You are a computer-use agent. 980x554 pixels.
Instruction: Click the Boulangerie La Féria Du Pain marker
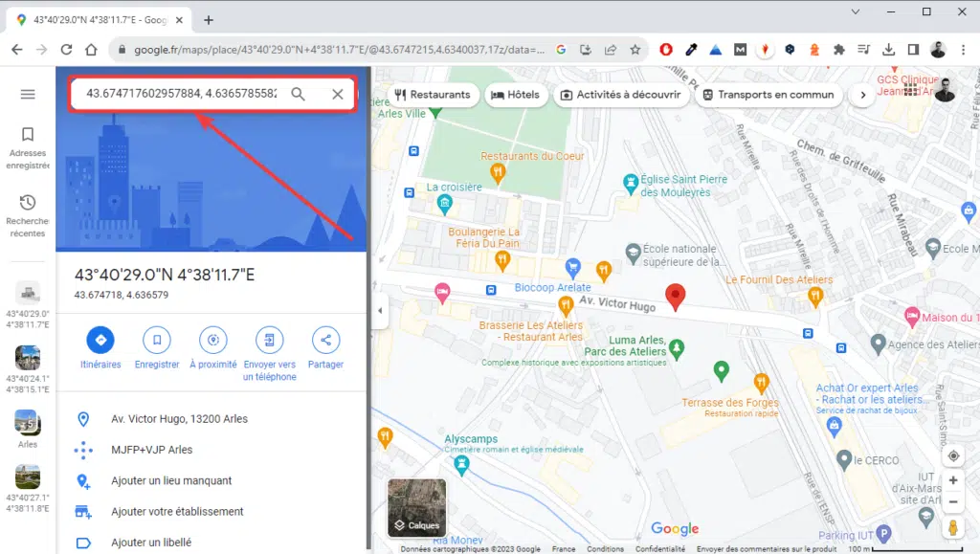click(502, 260)
